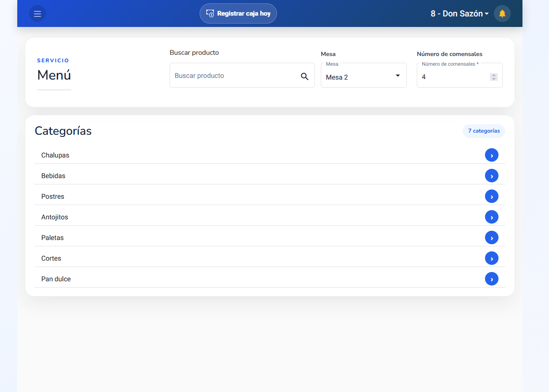Open Antojitos category arrow
The image size is (549, 392).
coord(492,217)
